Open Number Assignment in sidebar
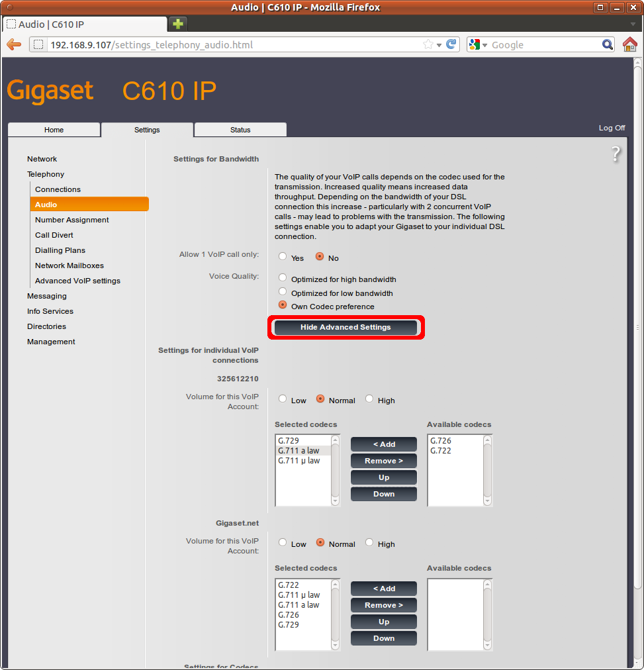 [72, 220]
